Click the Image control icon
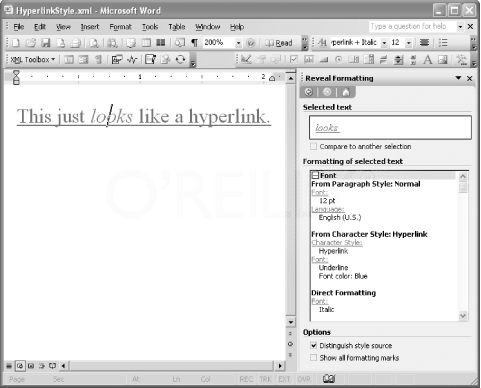The width and height of the screenshot is (481, 388). [443, 60]
